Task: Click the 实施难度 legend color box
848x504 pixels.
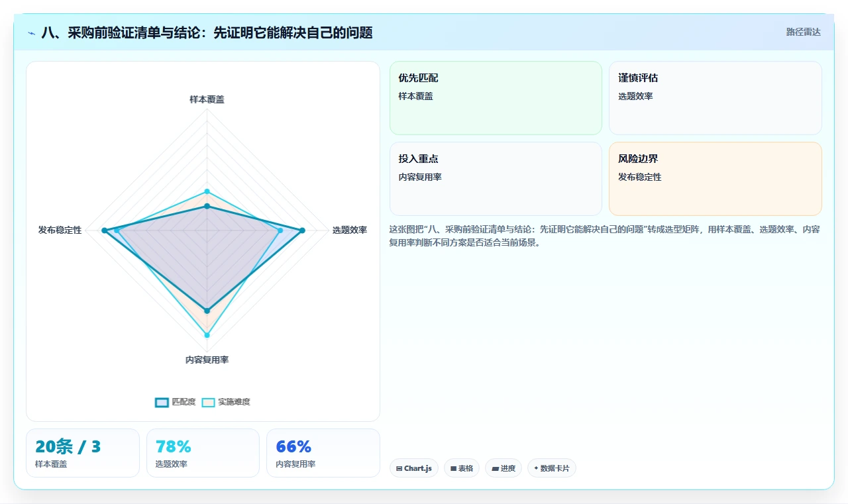Action: (x=208, y=402)
